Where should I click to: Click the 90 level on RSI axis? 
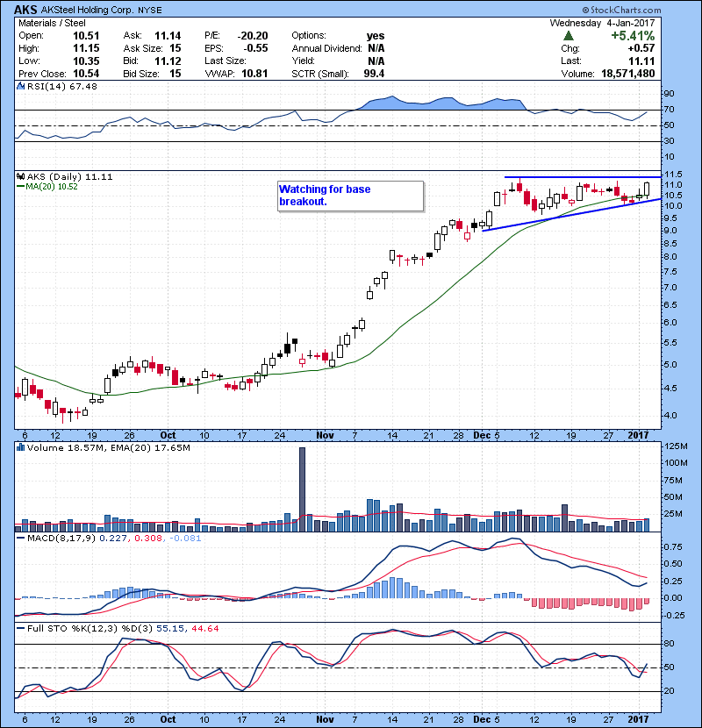pyautogui.click(x=669, y=93)
